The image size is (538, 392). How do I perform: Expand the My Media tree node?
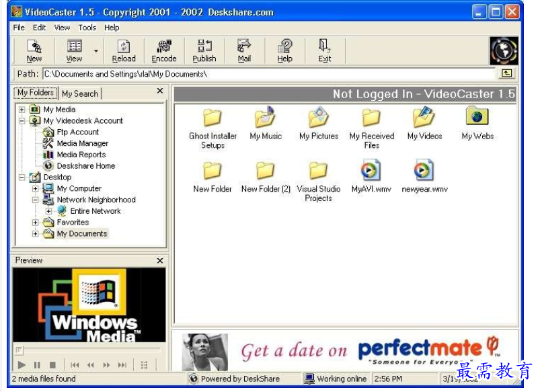(22, 110)
